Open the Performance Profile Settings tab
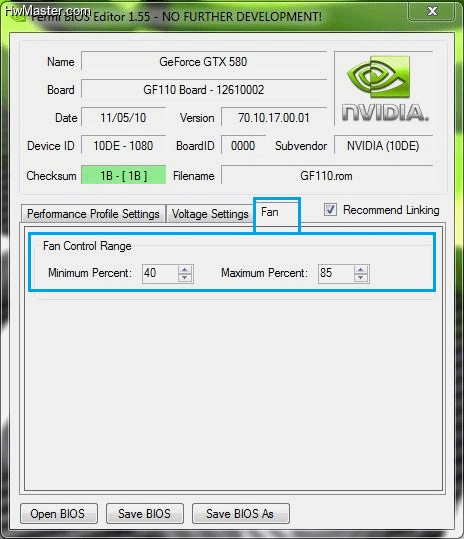 pos(93,213)
